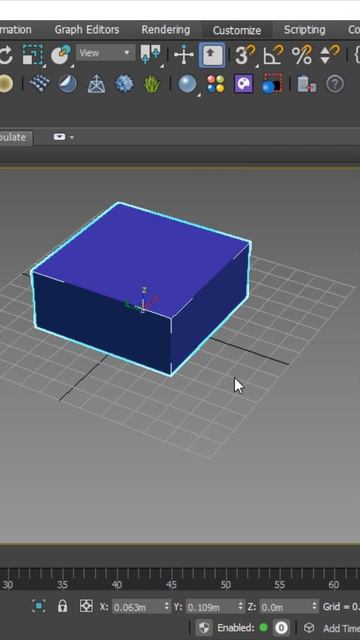Click the blue spiky ball icon

(x=124, y=84)
